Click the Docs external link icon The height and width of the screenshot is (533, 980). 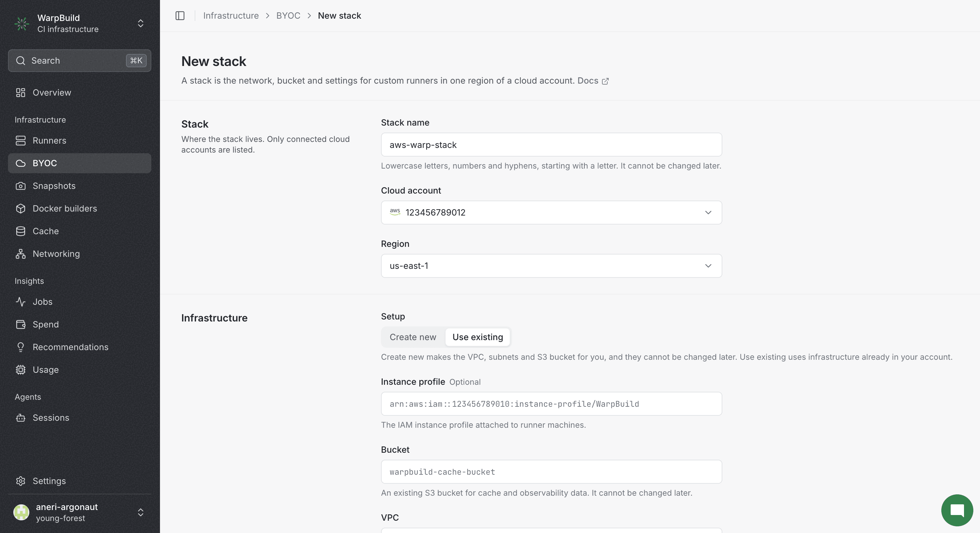[605, 81]
